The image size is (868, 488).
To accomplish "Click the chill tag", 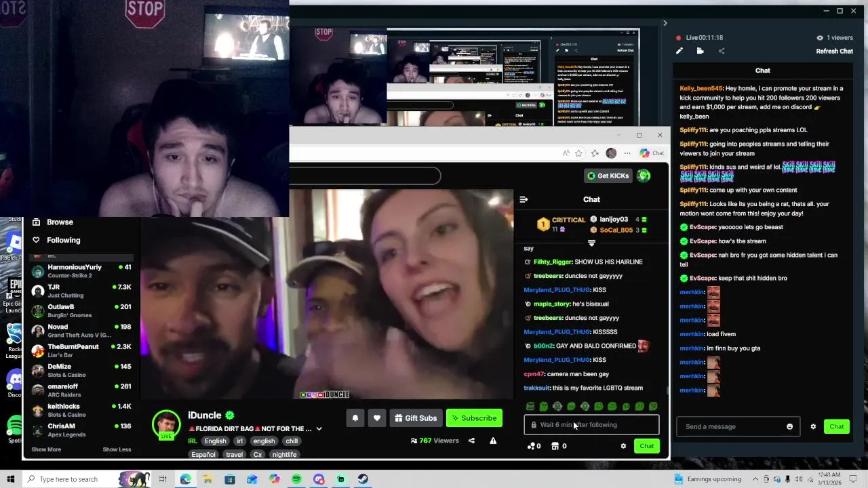I will point(292,441).
